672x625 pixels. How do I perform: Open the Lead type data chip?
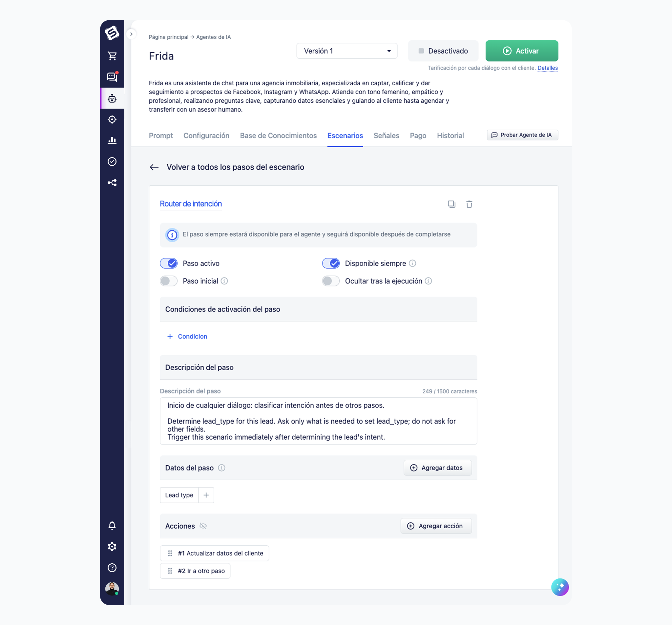click(x=179, y=495)
